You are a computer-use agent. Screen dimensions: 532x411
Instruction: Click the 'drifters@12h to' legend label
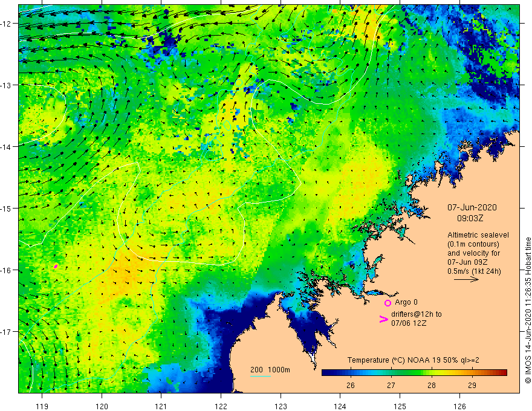417,314
